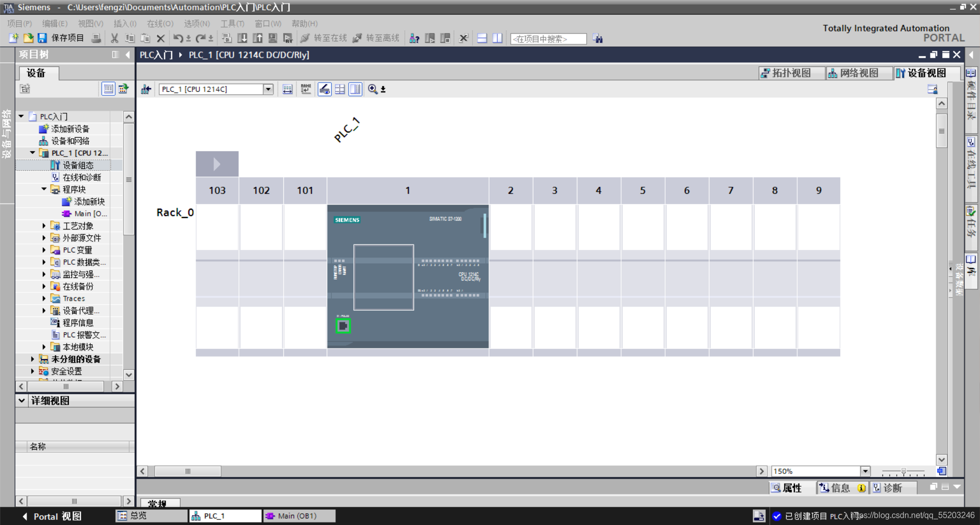Click go-to-network-view icon in device toolbar
Viewport: 980px width, 525px height.
[x=146, y=89]
